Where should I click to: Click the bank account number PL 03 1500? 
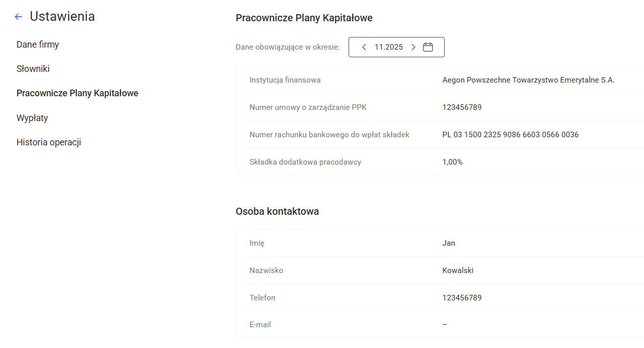click(x=510, y=135)
